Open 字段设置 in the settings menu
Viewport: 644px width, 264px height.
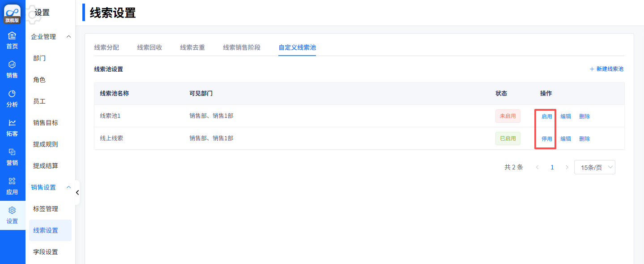[46, 252]
